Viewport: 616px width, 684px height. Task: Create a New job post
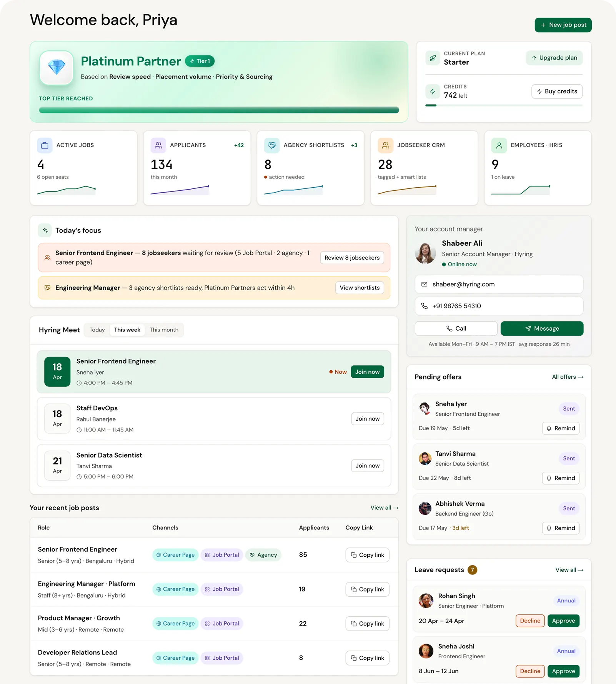(563, 25)
